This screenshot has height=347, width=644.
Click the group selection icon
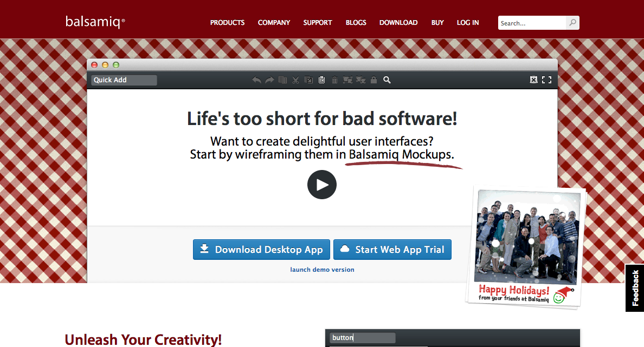click(347, 80)
